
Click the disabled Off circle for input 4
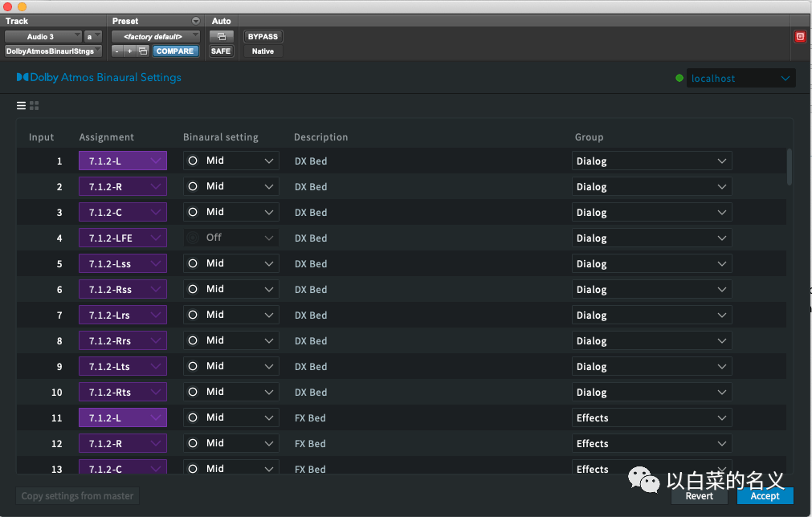click(193, 238)
